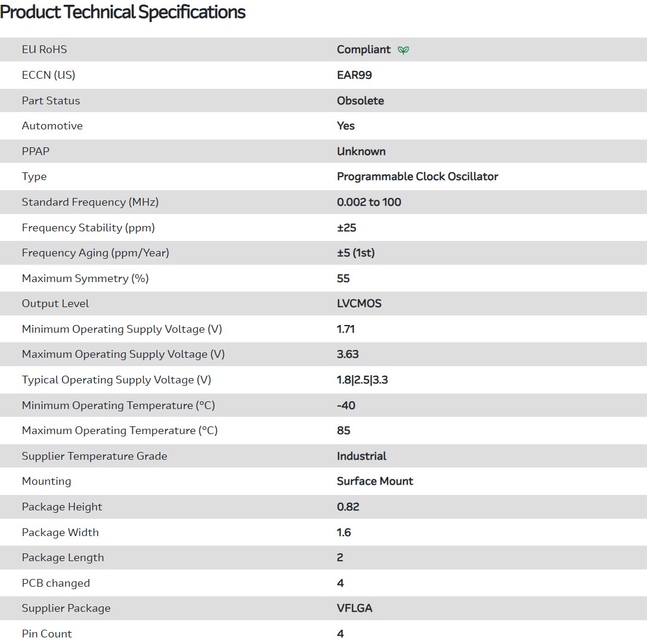Click the Industrial temperature grade value
This screenshot has width=647, height=644.
361,456
